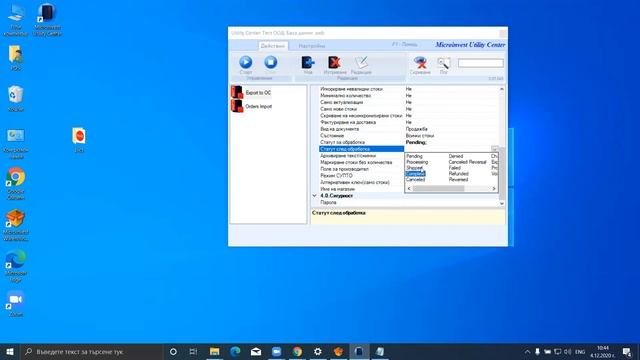This screenshot has width=640, height=360.
Task: Click the F1 Help link
Action: point(404,44)
